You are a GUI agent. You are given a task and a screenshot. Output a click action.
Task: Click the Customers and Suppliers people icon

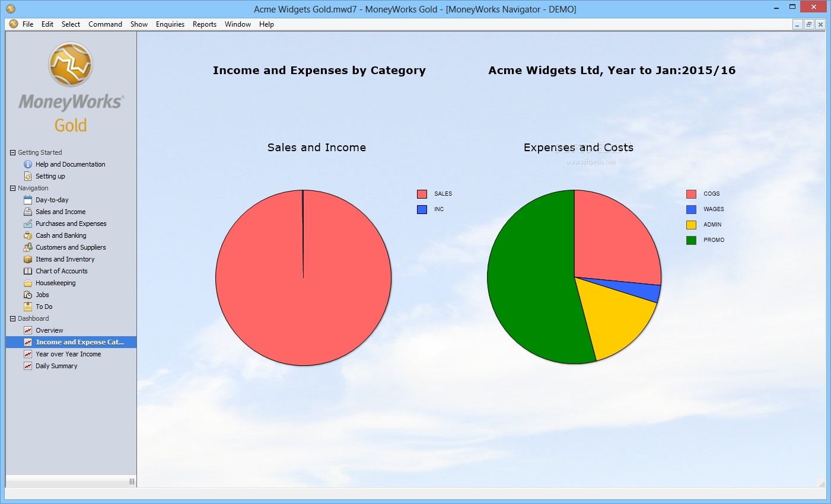pos(28,247)
